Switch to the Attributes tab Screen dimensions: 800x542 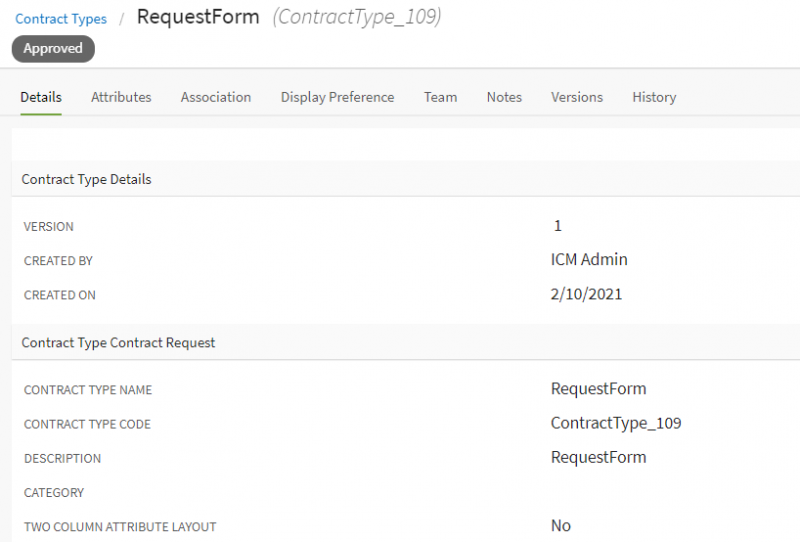[121, 97]
